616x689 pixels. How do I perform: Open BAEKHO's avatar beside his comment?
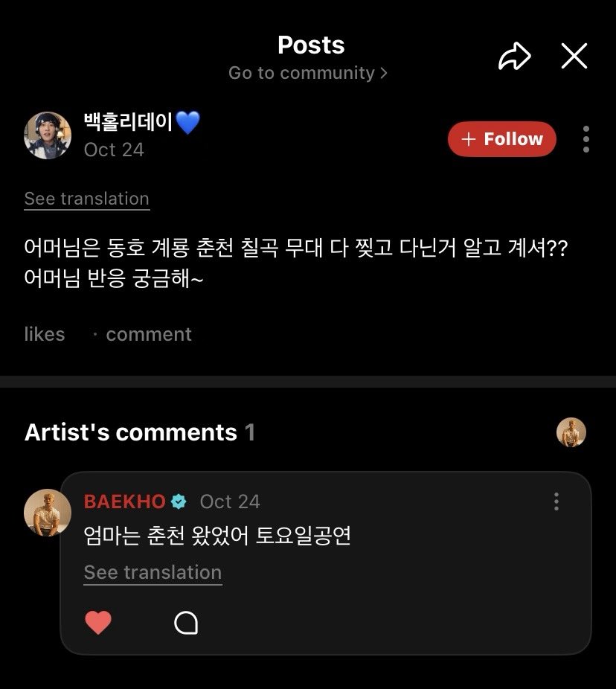pos(48,513)
